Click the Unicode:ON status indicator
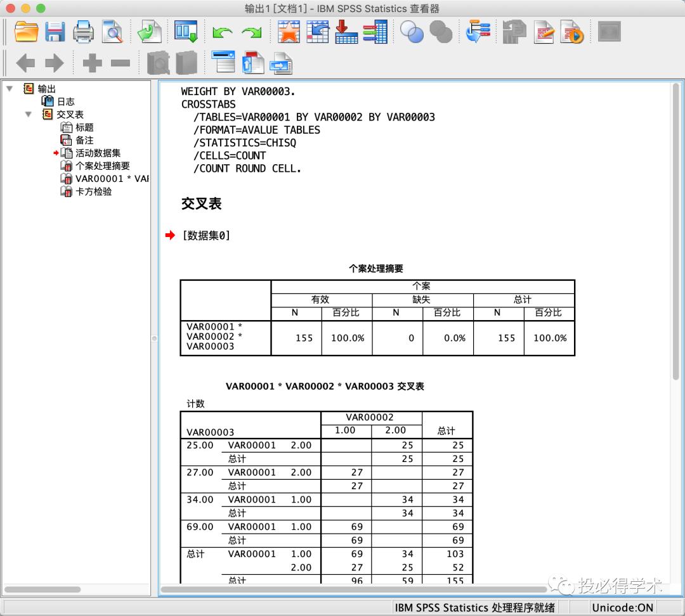Image resolution: width=685 pixels, height=616 pixels. pyautogui.click(x=622, y=607)
